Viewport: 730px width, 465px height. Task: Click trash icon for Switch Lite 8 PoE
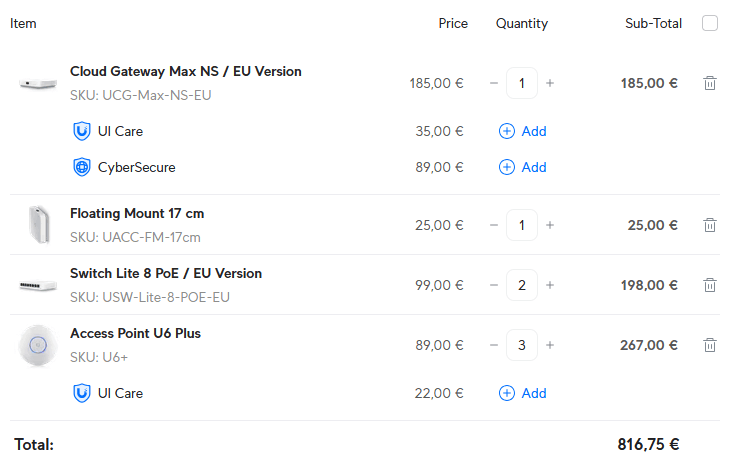tap(710, 285)
